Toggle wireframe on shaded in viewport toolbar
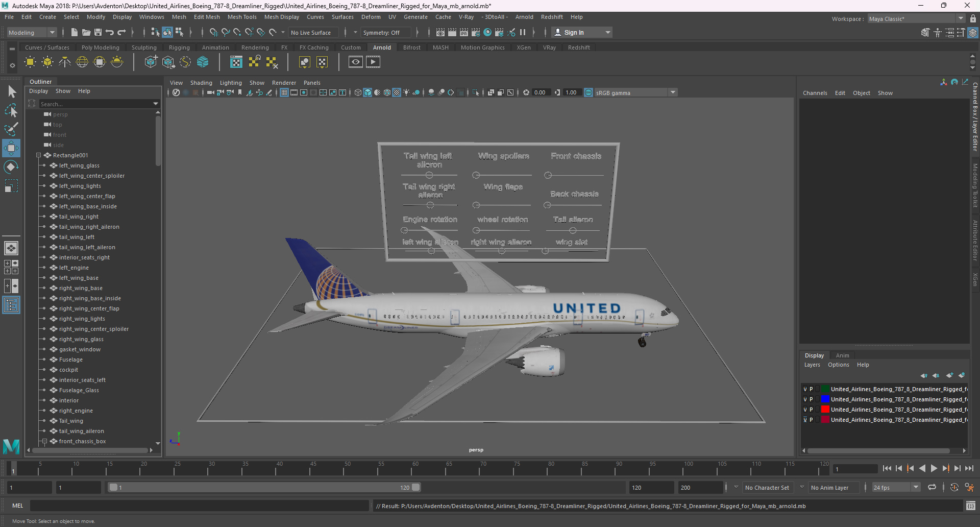This screenshot has width=980, height=527. [387, 92]
